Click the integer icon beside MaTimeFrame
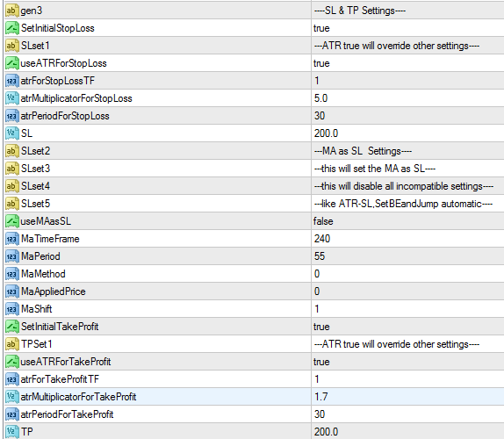Screen dimensions: 504x439 click(x=12, y=239)
